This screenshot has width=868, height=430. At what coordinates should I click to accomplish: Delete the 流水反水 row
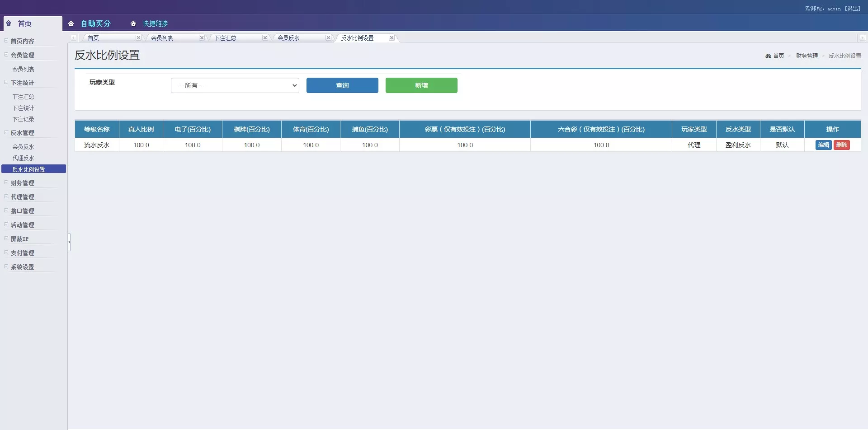841,145
